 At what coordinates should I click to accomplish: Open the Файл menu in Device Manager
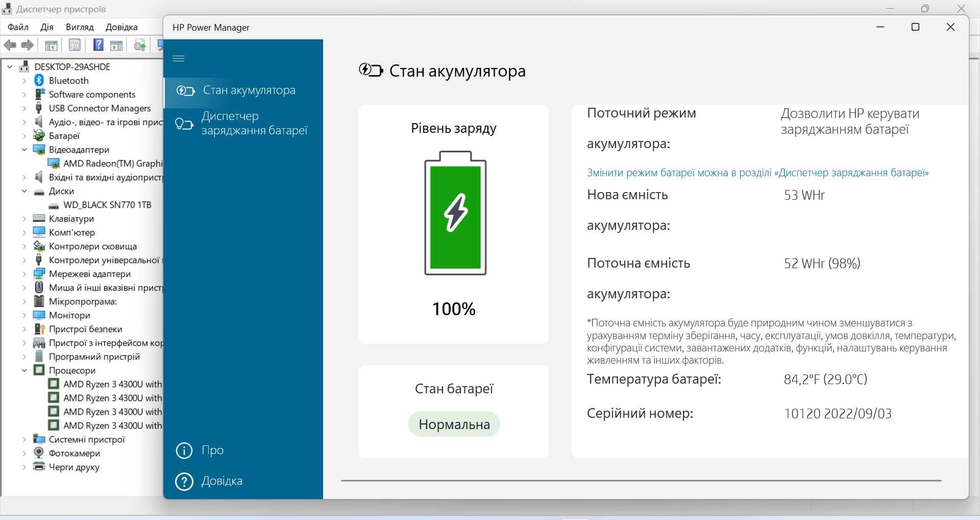18,27
